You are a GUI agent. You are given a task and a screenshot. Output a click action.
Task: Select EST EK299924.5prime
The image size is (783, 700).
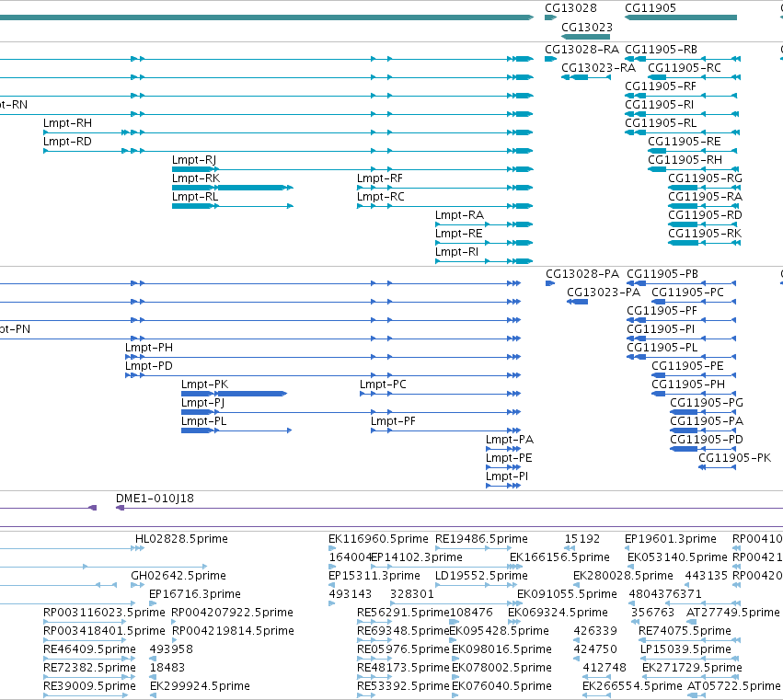pyautogui.click(x=200, y=687)
